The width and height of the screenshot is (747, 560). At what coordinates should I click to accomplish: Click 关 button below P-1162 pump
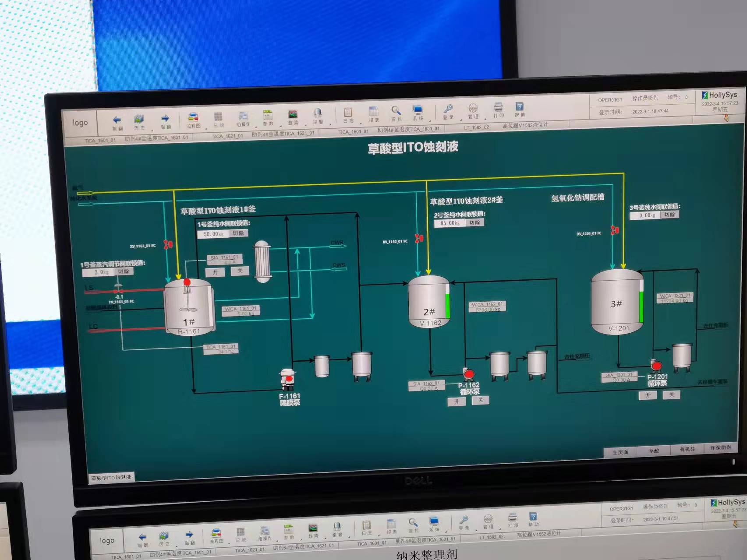pos(480,400)
